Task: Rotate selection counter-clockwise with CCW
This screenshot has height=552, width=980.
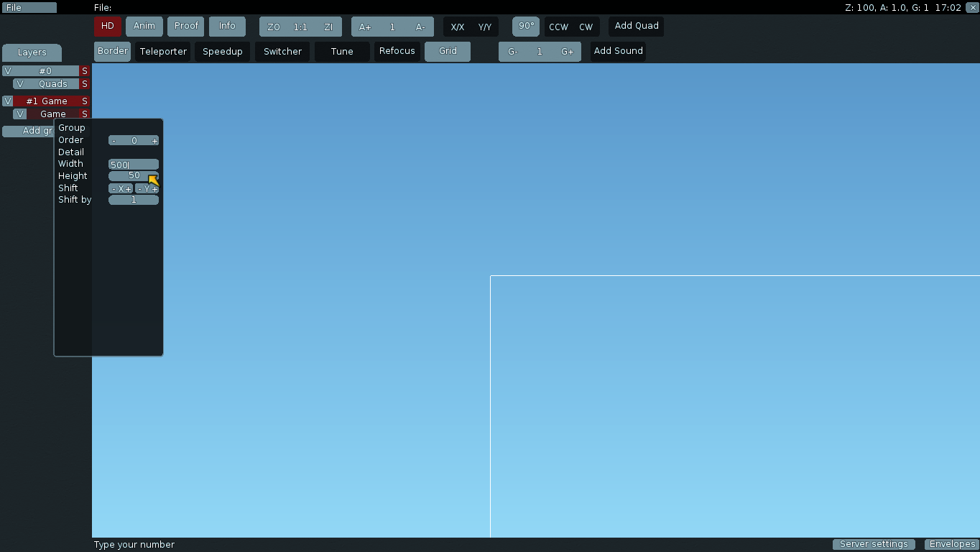Action: coord(558,27)
